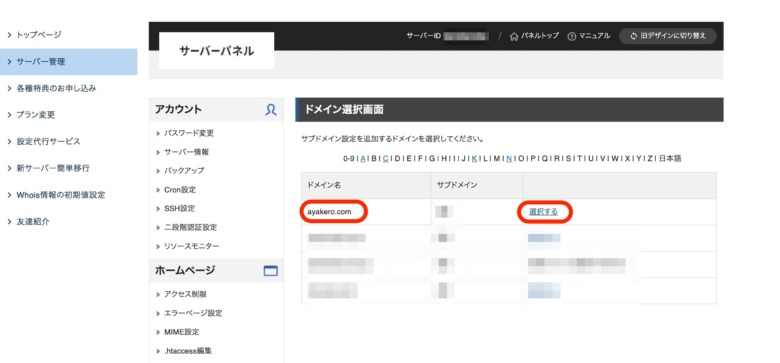
Task: Open the マニュアル link
Action: click(594, 36)
